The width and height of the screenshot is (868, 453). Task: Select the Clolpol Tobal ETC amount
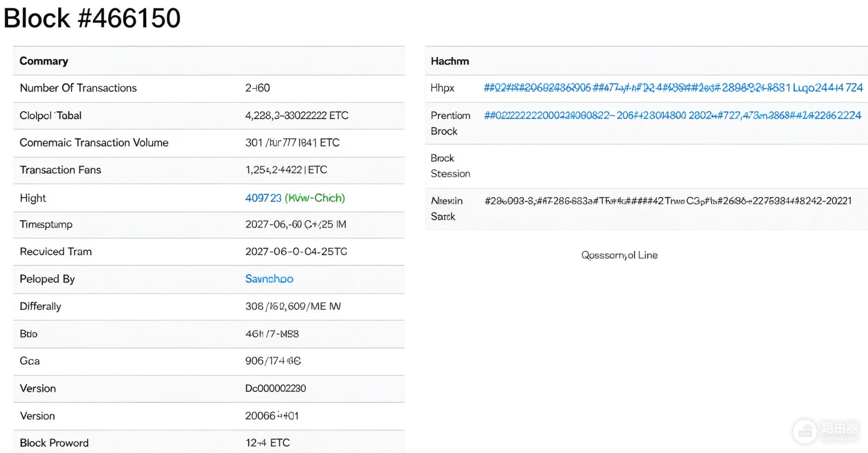pyautogui.click(x=297, y=115)
